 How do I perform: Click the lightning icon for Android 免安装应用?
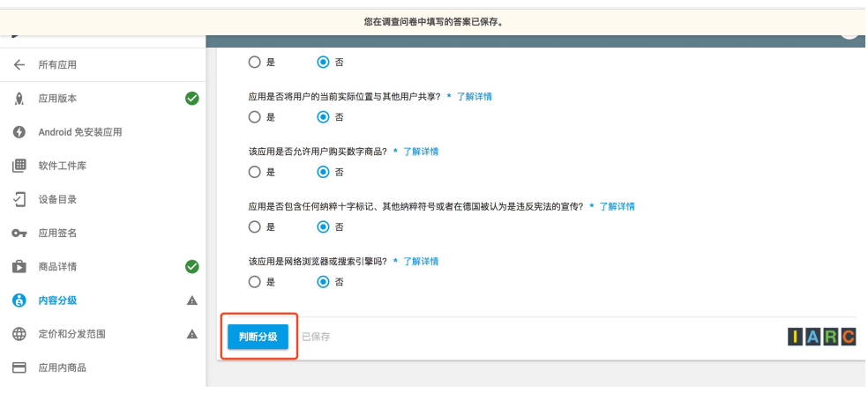click(19, 132)
